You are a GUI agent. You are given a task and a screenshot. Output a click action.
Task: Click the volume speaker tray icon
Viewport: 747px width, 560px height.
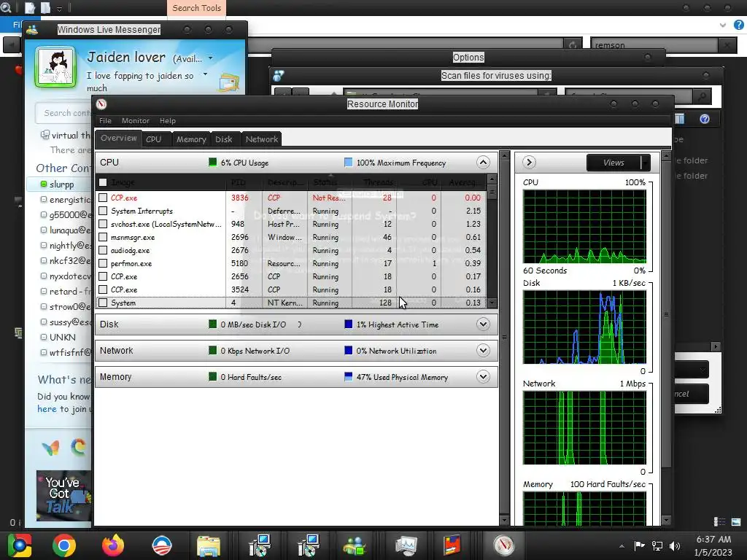pyautogui.click(x=675, y=545)
